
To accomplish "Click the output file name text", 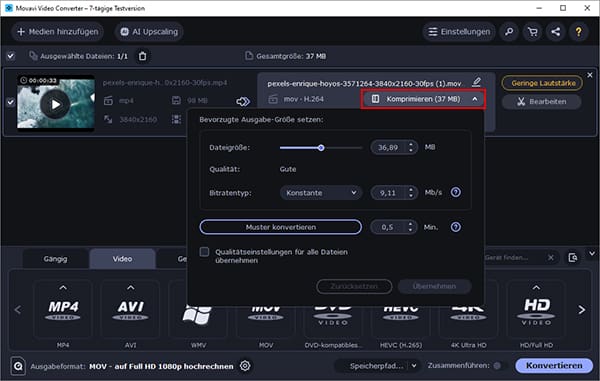I will pos(364,83).
